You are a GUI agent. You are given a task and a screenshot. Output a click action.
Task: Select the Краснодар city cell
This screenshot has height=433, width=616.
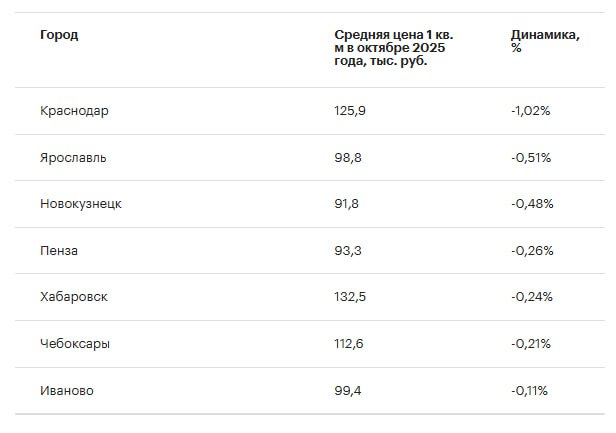(75, 111)
